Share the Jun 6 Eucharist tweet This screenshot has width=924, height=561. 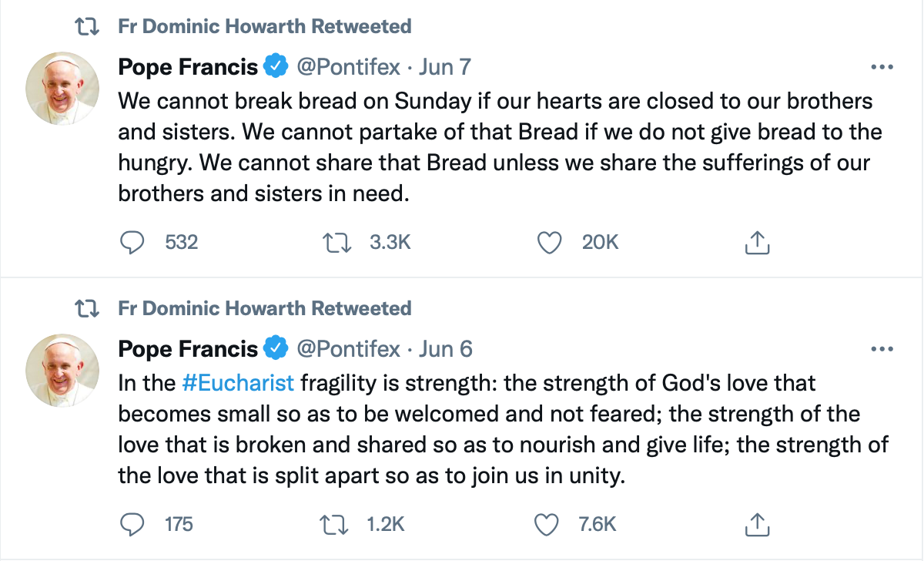tap(757, 525)
